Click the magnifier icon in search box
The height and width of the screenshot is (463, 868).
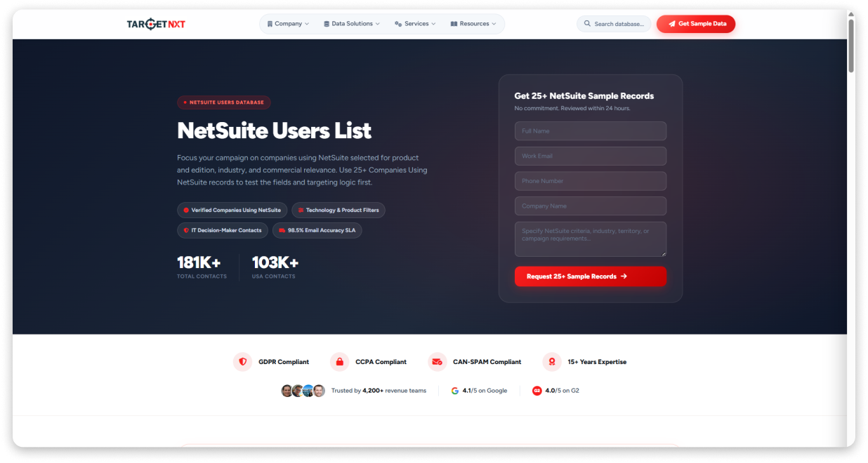[587, 24]
